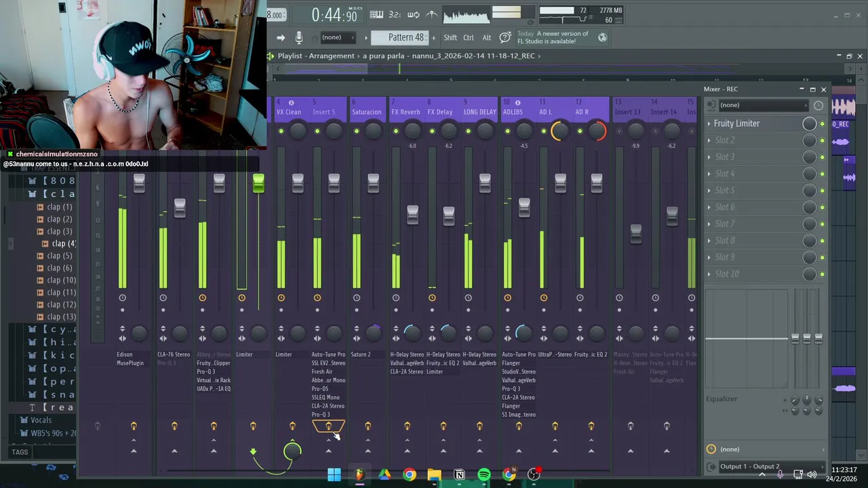
Task: Expand the Fruity Limiter slot arrow
Action: coord(709,123)
